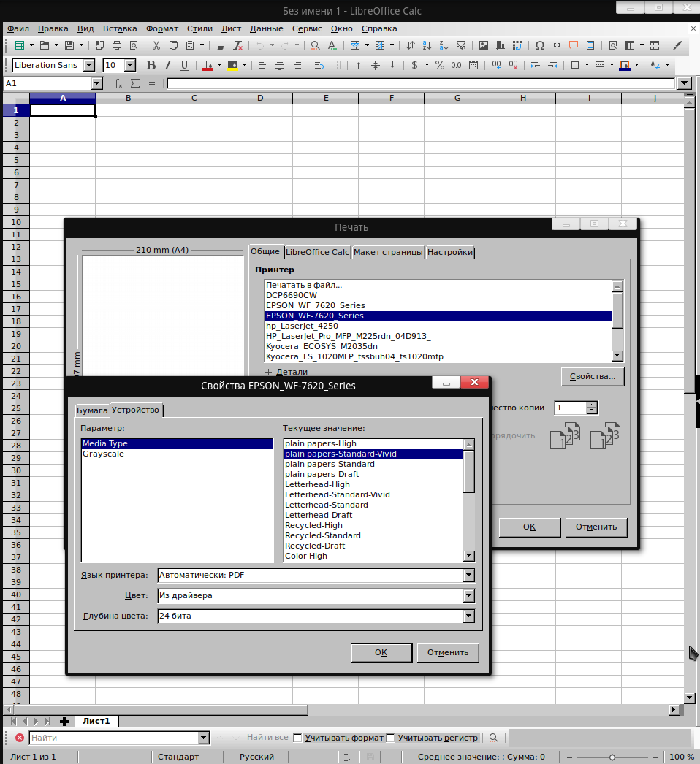Open the Формат menu
Image resolution: width=700 pixels, height=764 pixels.
coord(161,28)
